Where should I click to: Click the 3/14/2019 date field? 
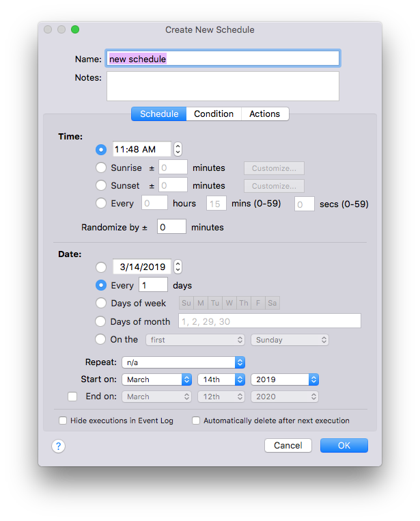coord(142,267)
